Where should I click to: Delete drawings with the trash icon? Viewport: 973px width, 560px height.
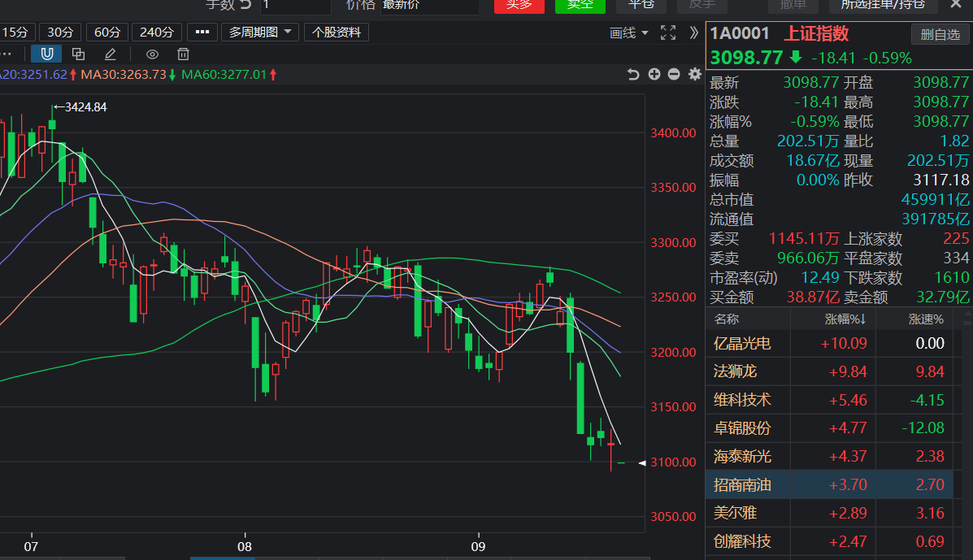[x=184, y=54]
